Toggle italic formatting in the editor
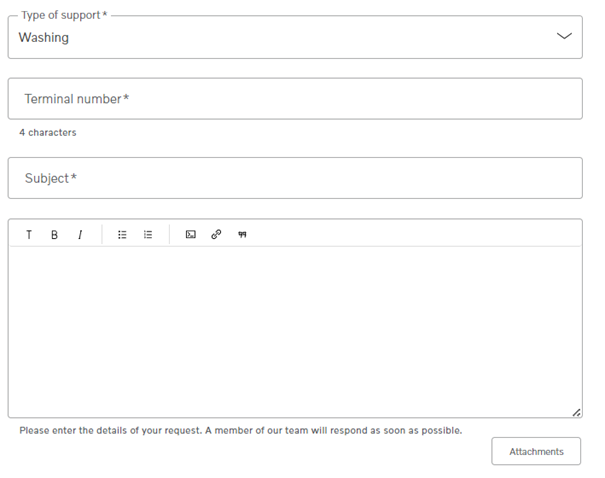605x478 pixels. tap(80, 235)
